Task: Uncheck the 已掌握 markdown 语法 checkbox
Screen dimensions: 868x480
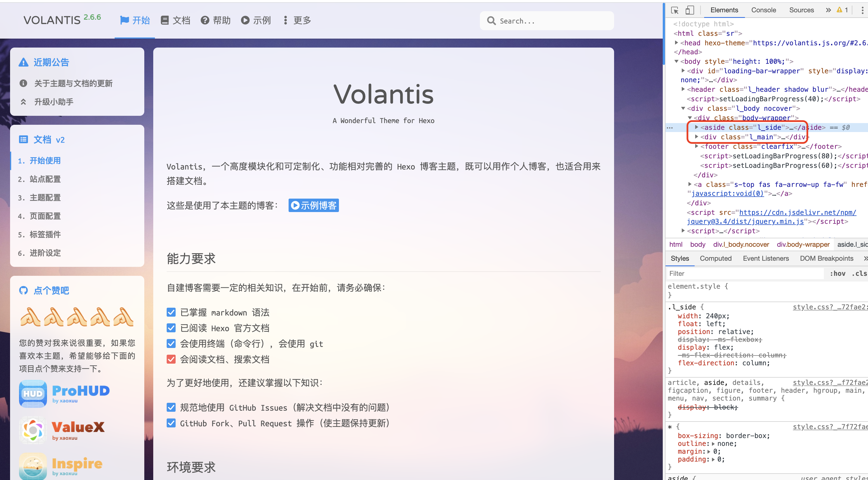Action: coord(171,312)
